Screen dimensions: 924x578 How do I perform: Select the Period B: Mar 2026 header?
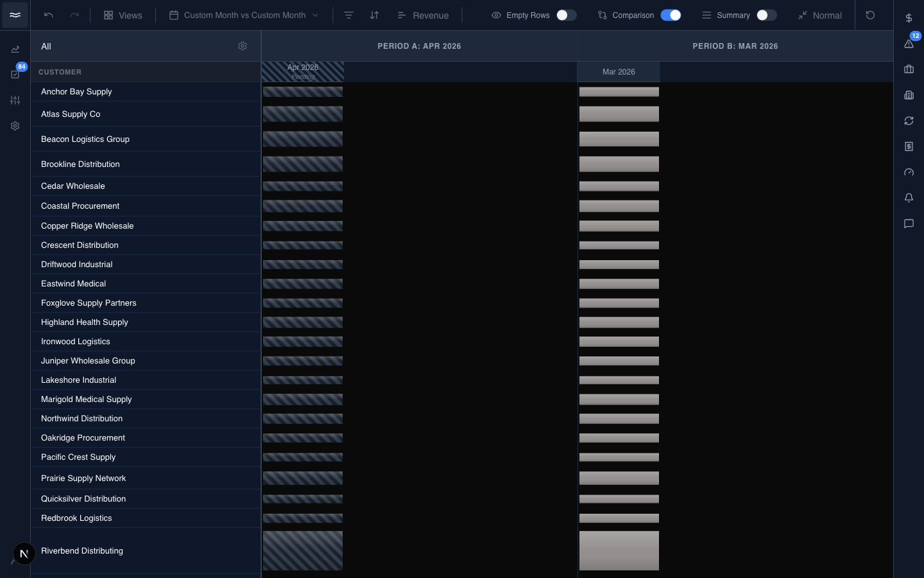coord(735,46)
